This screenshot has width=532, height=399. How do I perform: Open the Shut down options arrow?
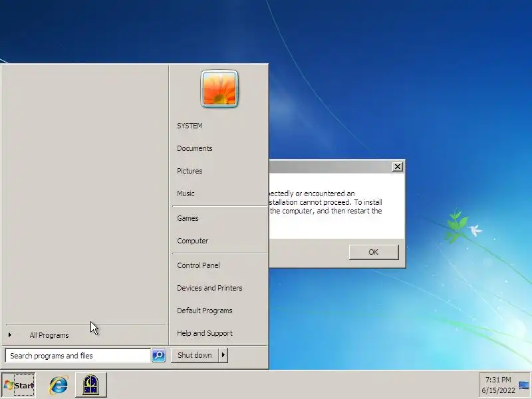coord(223,355)
